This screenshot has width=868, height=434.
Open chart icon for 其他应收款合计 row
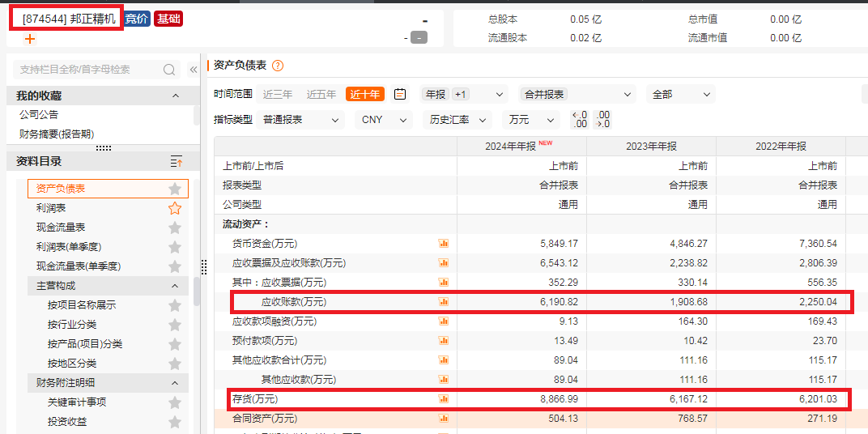444,360
